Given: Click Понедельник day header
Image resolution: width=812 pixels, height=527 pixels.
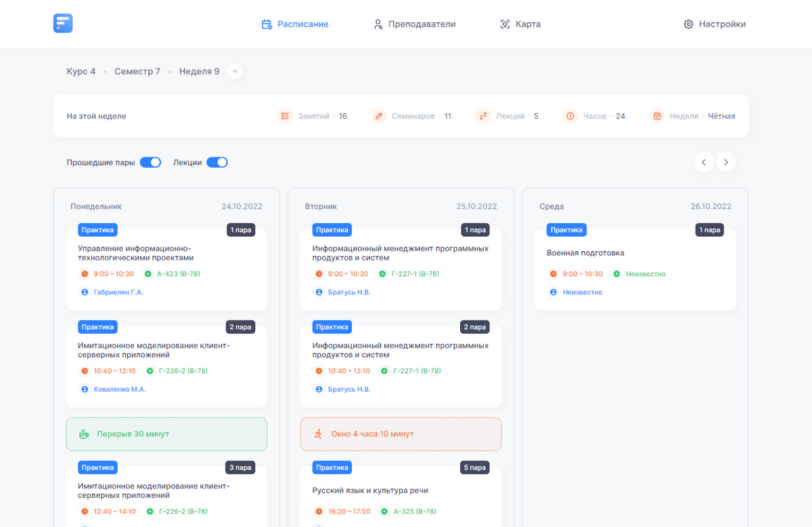Looking at the screenshot, I should coord(96,206).
